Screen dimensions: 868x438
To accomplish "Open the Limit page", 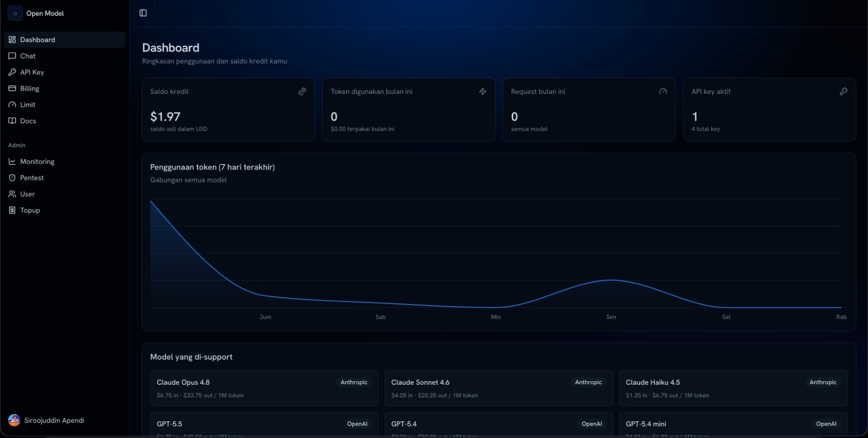I will [x=65, y=105].
